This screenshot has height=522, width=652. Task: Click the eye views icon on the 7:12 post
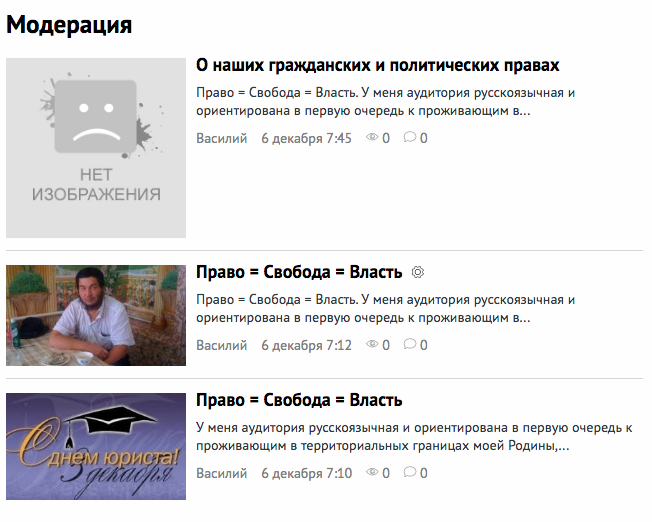coord(373,345)
